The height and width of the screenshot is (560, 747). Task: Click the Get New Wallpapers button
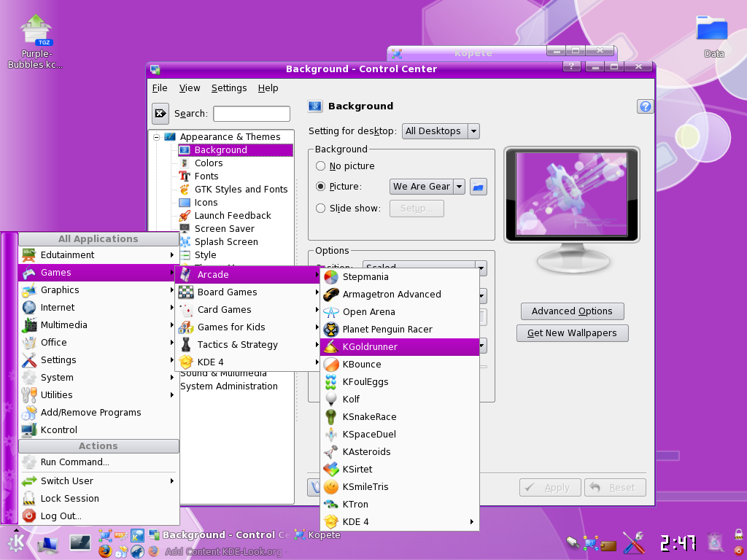click(572, 332)
